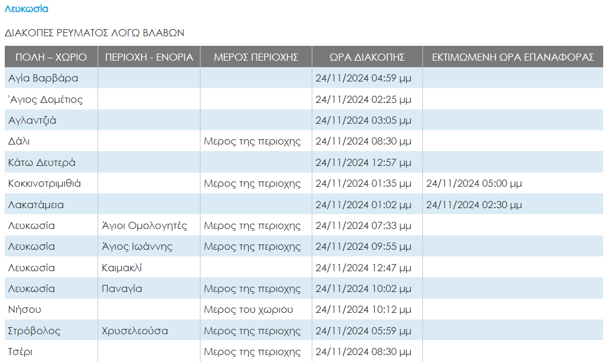Click Λακατάμεια estimated restoration time 02:30 μμ
This screenshot has width=605, height=364.
474,205
